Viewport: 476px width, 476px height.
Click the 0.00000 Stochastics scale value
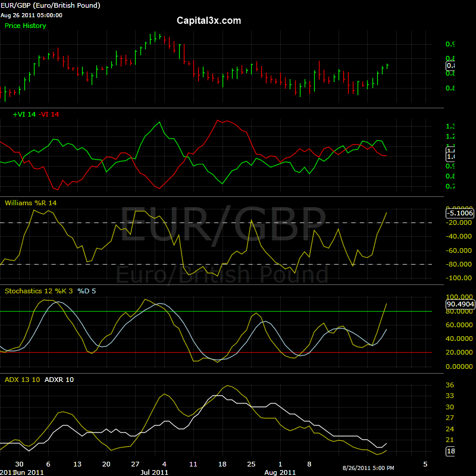point(459,367)
